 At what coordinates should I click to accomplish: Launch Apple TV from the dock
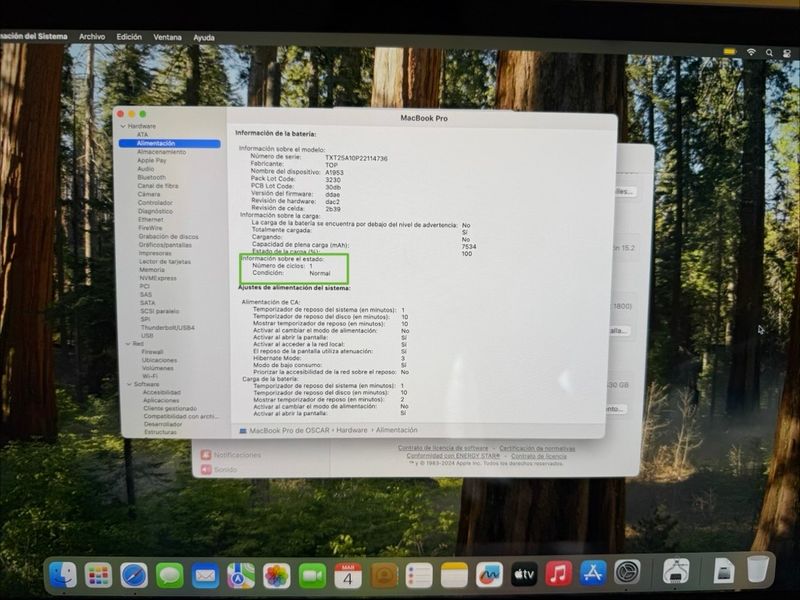[524, 574]
